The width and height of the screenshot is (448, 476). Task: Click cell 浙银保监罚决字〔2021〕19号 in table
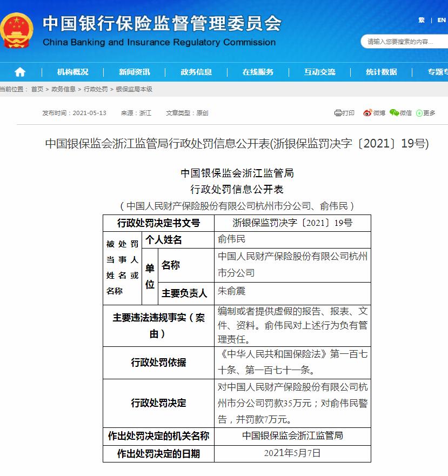coord(292,223)
